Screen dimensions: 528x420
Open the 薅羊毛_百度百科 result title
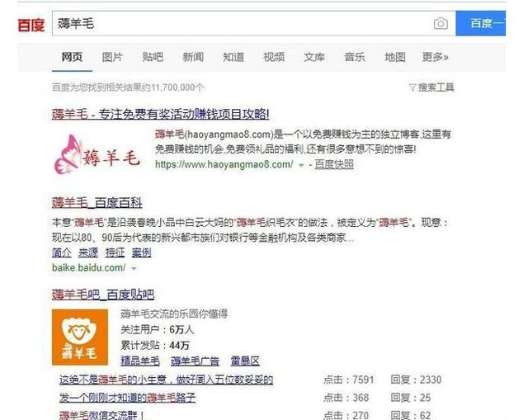pos(97,203)
